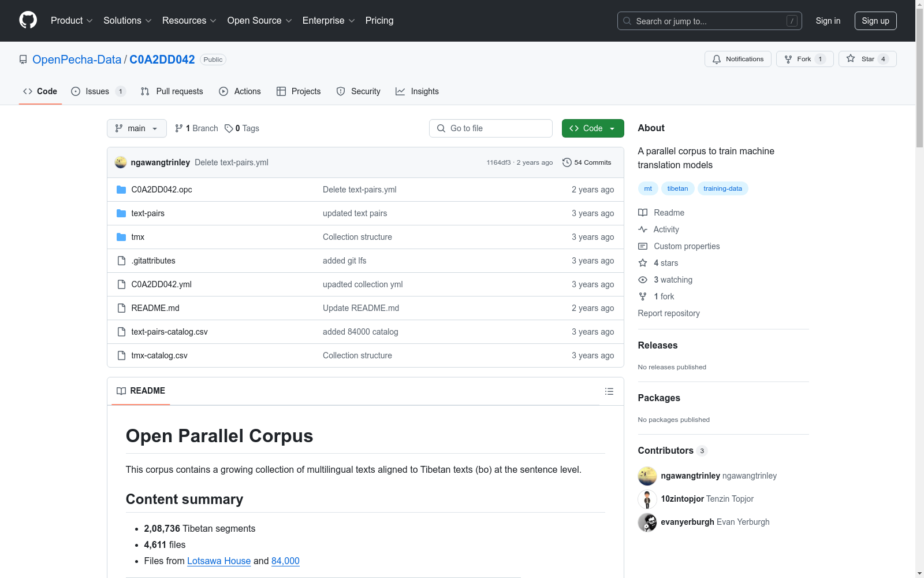Open the README.md file
The height and width of the screenshot is (578, 924).
155,308
